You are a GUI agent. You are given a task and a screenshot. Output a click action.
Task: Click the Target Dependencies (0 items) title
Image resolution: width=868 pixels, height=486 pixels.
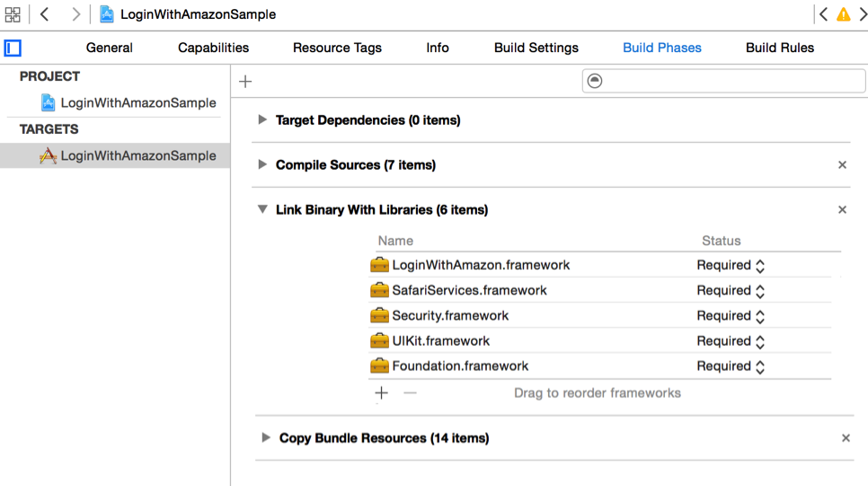pyautogui.click(x=368, y=120)
